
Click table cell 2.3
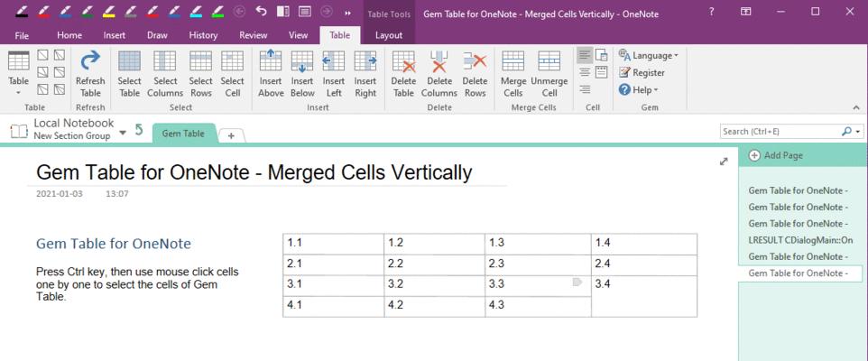coord(538,264)
